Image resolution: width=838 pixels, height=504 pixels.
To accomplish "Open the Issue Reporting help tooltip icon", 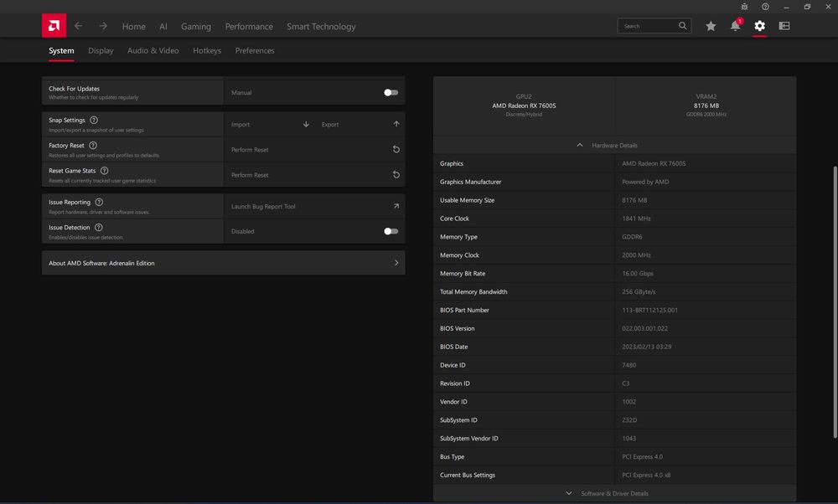I will (99, 202).
